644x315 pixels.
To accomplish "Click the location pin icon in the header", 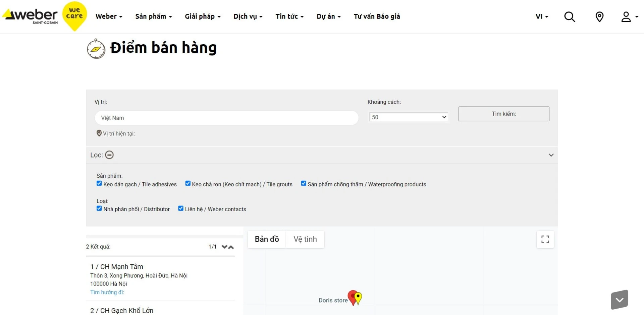I will (x=600, y=17).
